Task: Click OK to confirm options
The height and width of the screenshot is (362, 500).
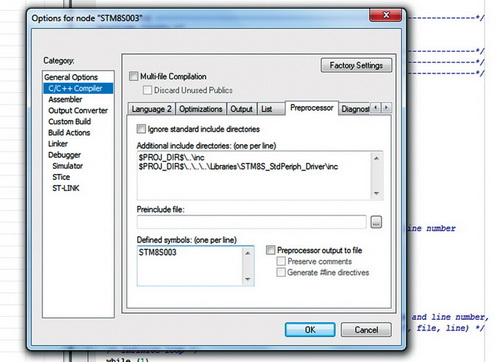Action: (310, 330)
